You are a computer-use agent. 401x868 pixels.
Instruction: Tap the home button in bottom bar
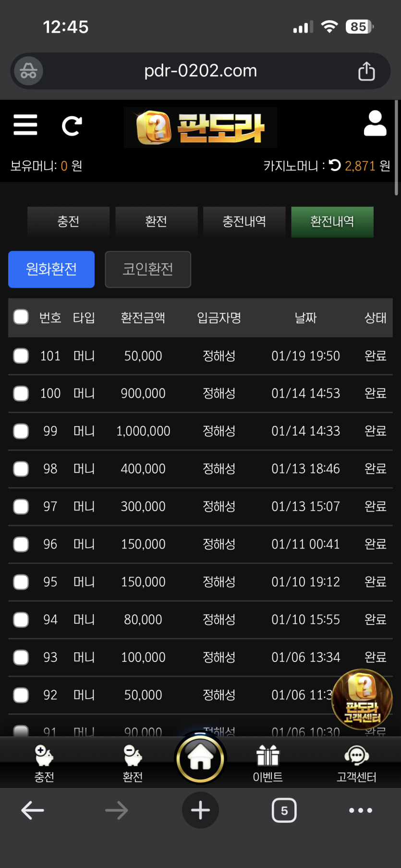point(200,759)
